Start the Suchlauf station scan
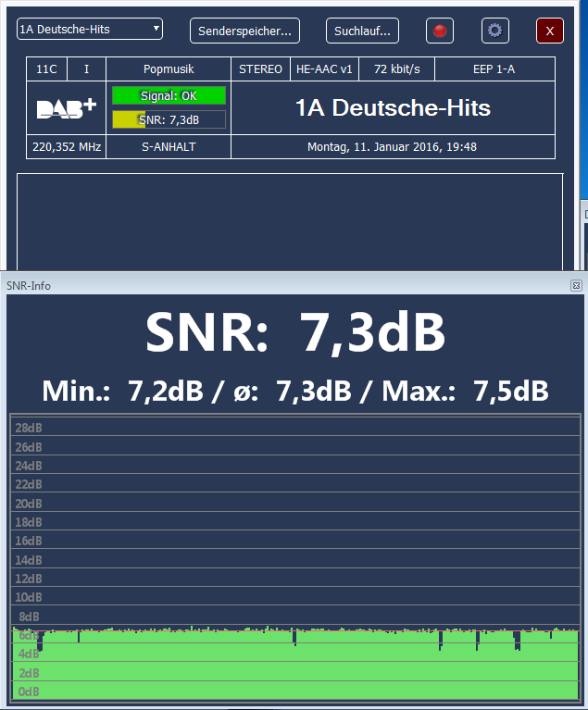This screenshot has width=588, height=710. (362, 31)
